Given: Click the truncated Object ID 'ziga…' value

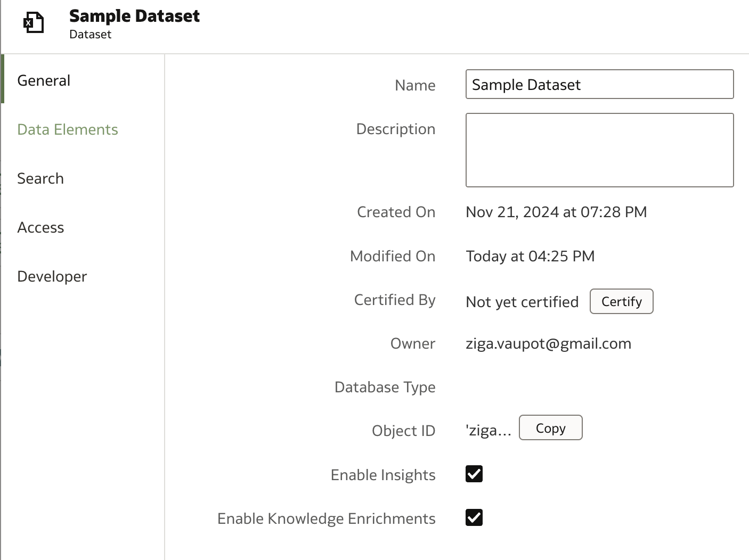Looking at the screenshot, I should [488, 430].
